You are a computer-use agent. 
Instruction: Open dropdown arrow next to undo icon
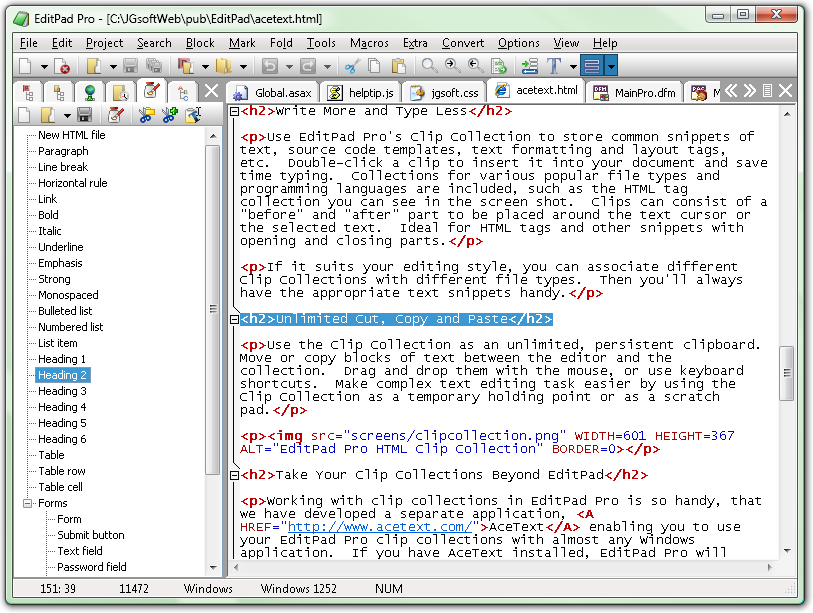point(289,67)
